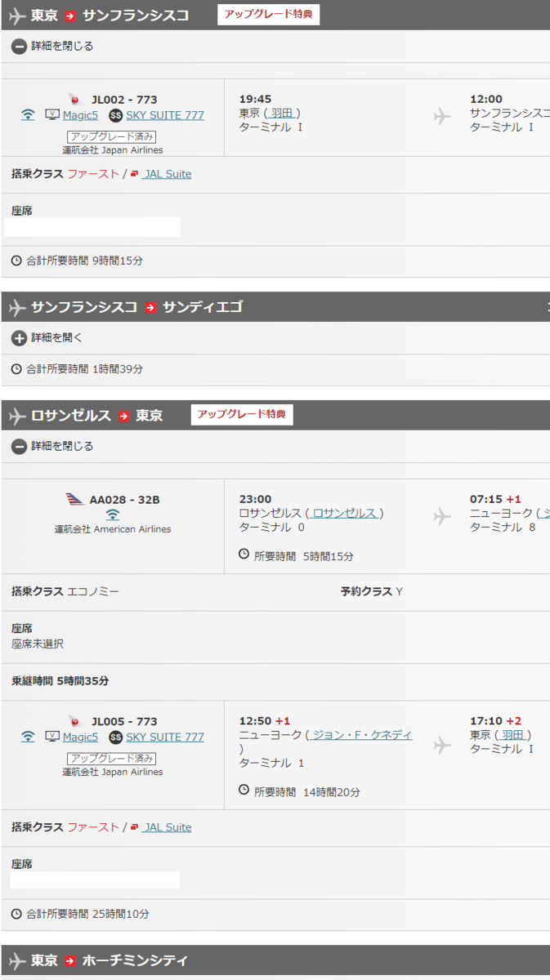Open JAL Suite link under JL005
Viewport: 550px width, 980px height.
point(167,827)
